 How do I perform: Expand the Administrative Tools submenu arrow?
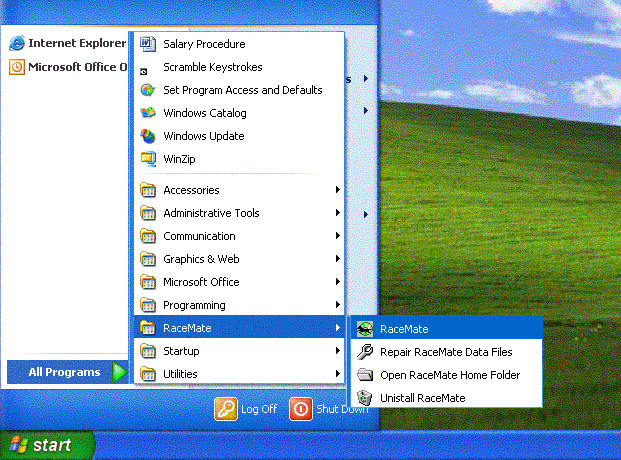tap(337, 213)
